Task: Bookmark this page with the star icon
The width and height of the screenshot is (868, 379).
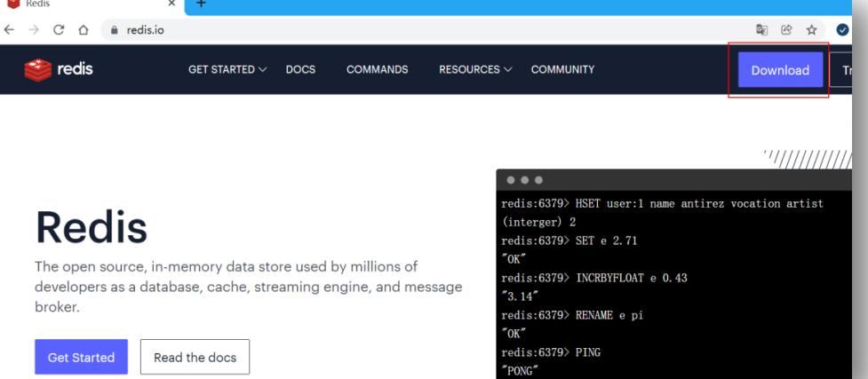Action: pos(811,30)
